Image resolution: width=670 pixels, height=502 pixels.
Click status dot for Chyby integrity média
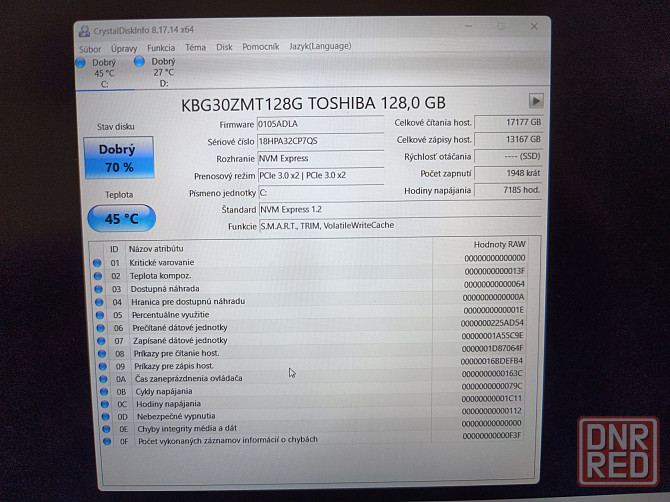(x=106, y=429)
